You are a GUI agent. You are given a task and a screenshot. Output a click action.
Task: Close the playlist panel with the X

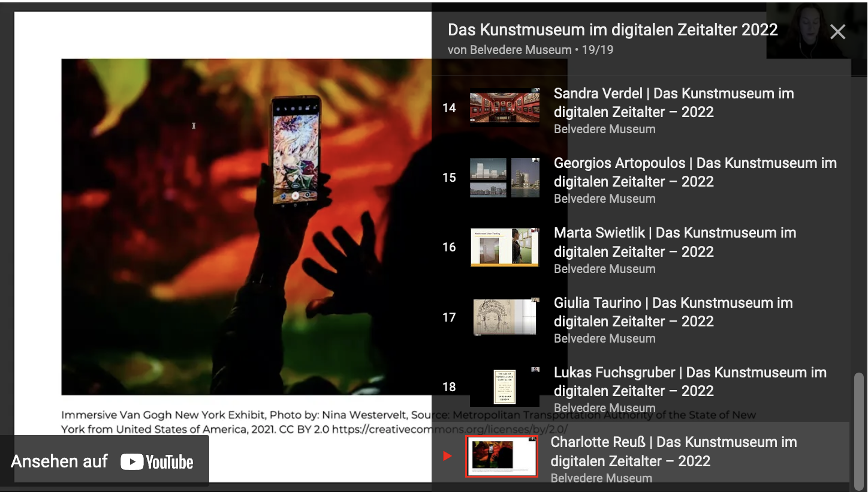837,32
